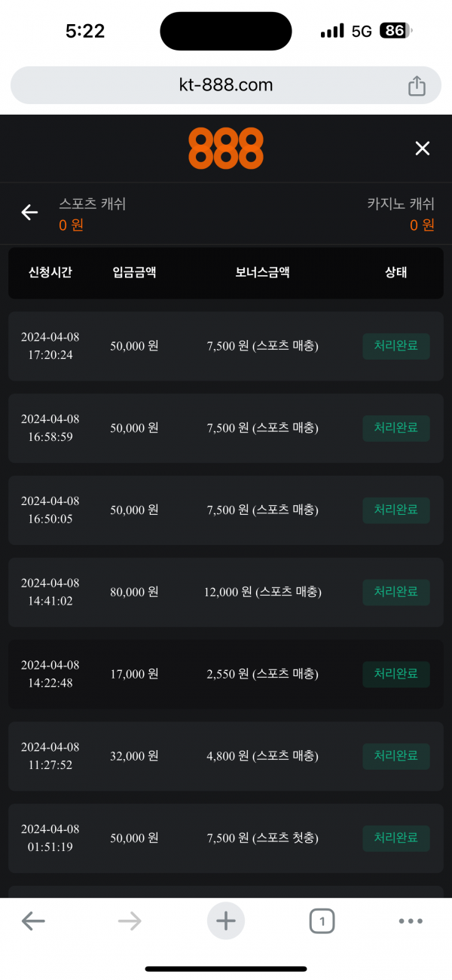Image resolution: width=452 pixels, height=980 pixels.
Task: Open a new tab with plus button
Action: click(226, 920)
